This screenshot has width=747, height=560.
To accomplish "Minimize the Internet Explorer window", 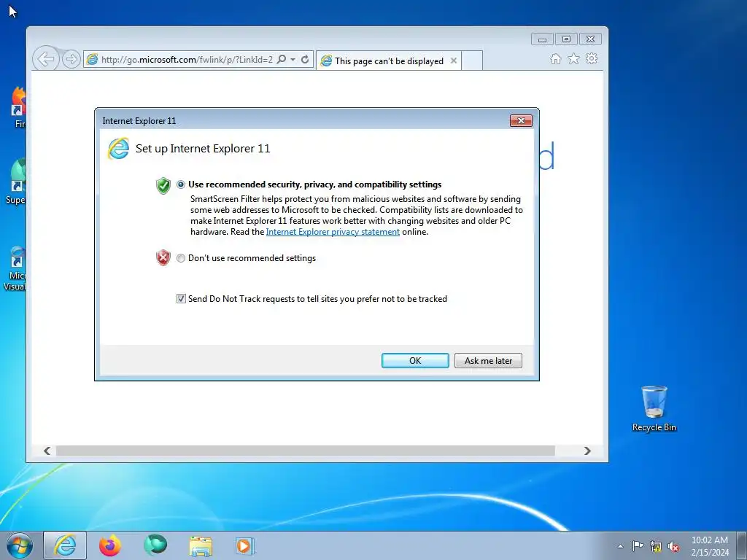I will pyautogui.click(x=542, y=39).
